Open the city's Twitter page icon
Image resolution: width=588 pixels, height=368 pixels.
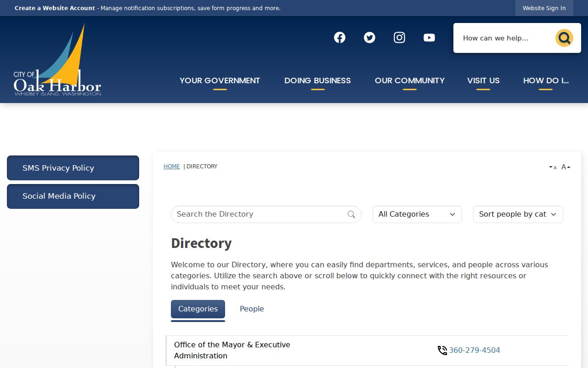pos(369,38)
